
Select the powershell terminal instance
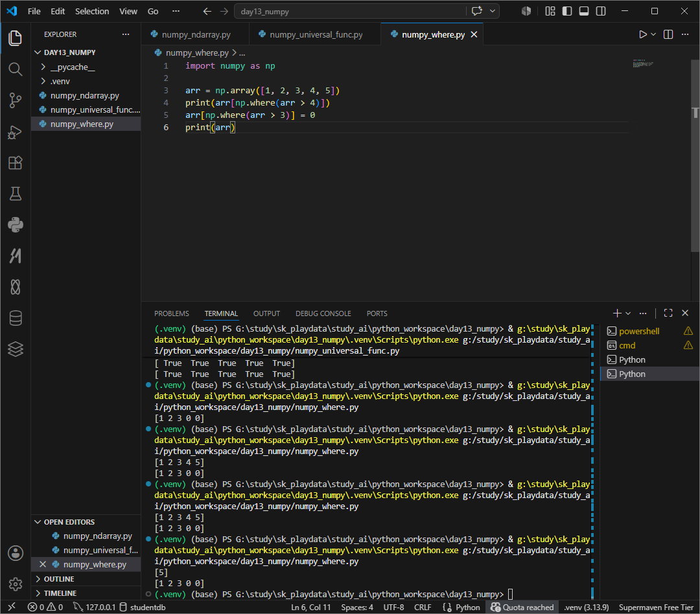[x=650, y=331]
